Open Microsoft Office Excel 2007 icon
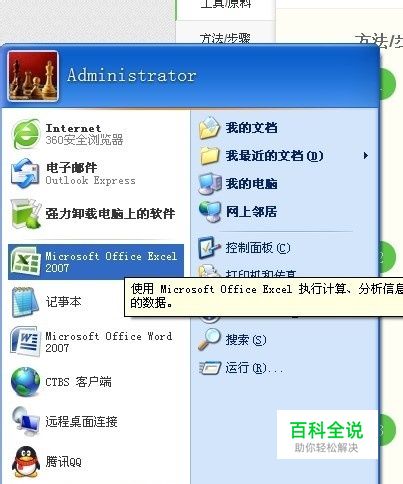Image resolution: width=403 pixels, height=484 pixels. pyautogui.click(x=25, y=262)
